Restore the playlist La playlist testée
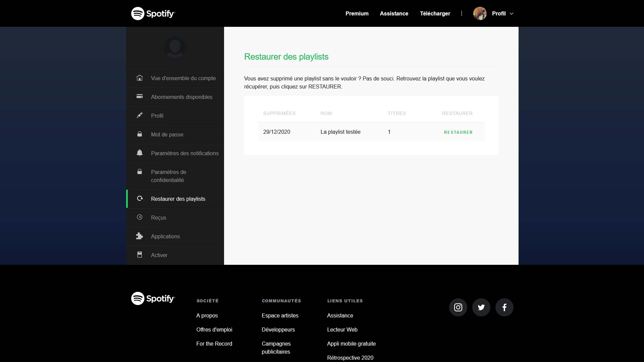 pyautogui.click(x=458, y=132)
